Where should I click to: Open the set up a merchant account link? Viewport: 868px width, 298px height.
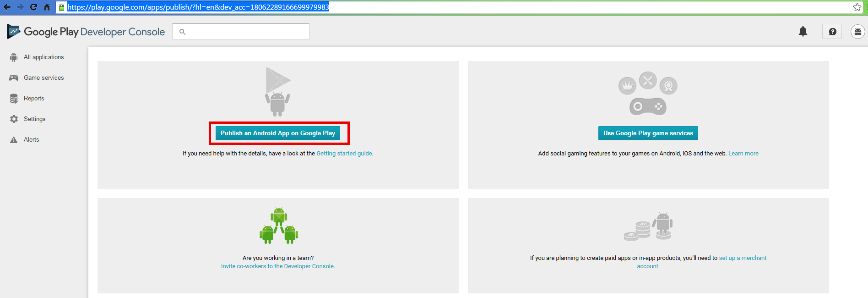click(x=701, y=262)
